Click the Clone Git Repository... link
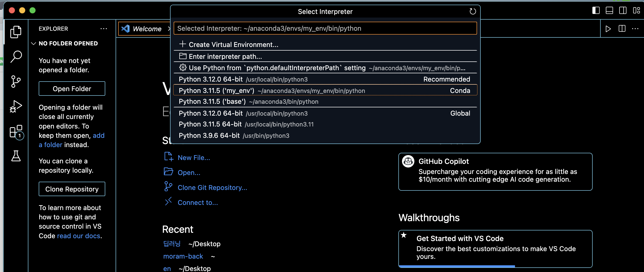Image resolution: width=644 pixels, height=272 pixels. click(212, 188)
